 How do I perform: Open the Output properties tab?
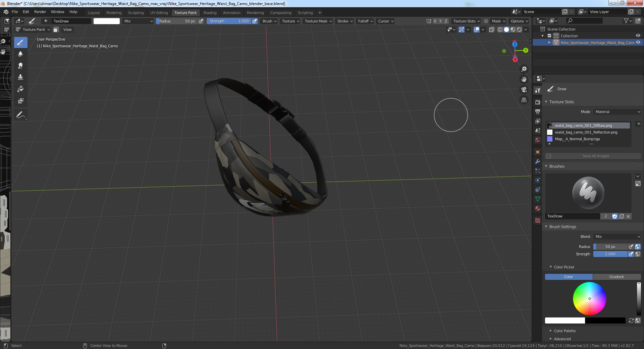coord(538,111)
